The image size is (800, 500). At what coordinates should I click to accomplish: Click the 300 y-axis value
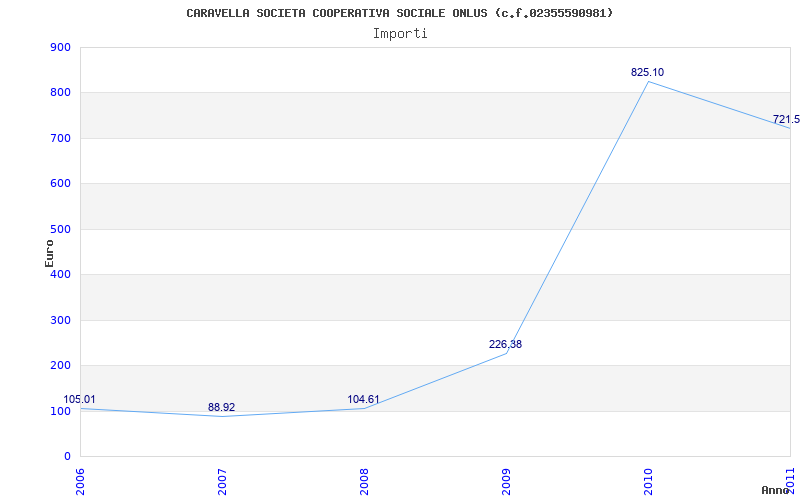click(60, 320)
